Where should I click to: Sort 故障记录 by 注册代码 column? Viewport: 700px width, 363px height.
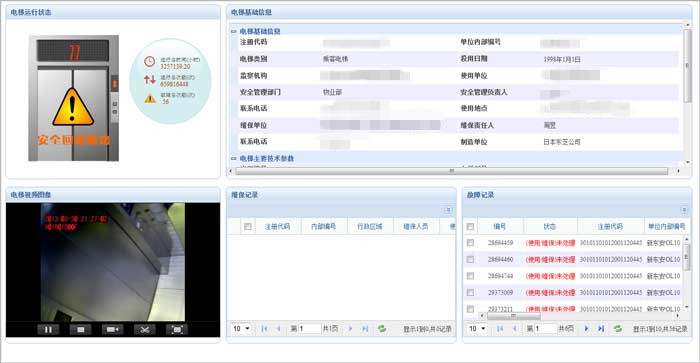[x=610, y=227]
